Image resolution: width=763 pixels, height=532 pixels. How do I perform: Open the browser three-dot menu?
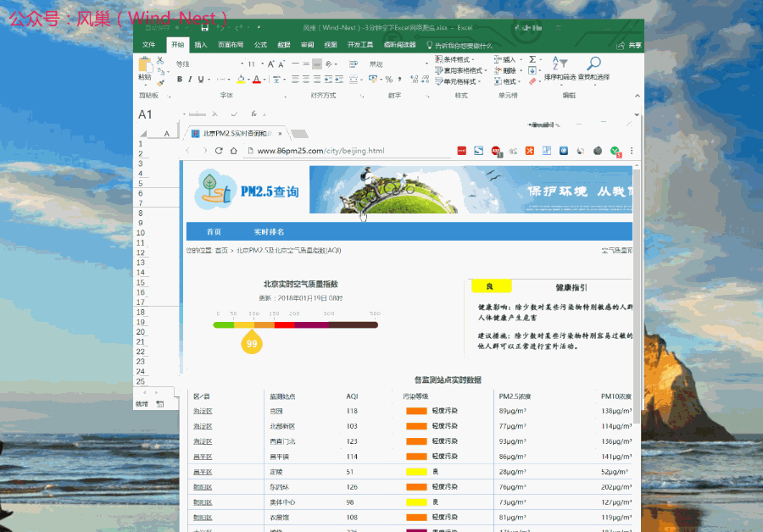(632, 151)
